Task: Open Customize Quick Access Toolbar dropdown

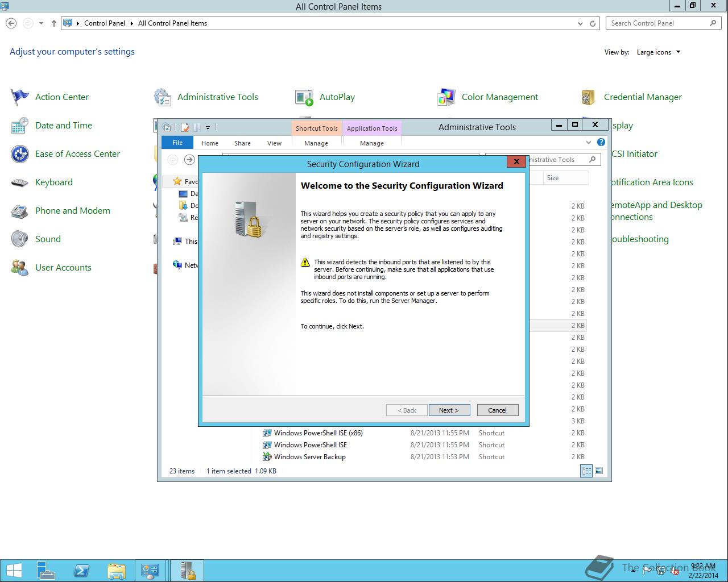Action: (208, 127)
